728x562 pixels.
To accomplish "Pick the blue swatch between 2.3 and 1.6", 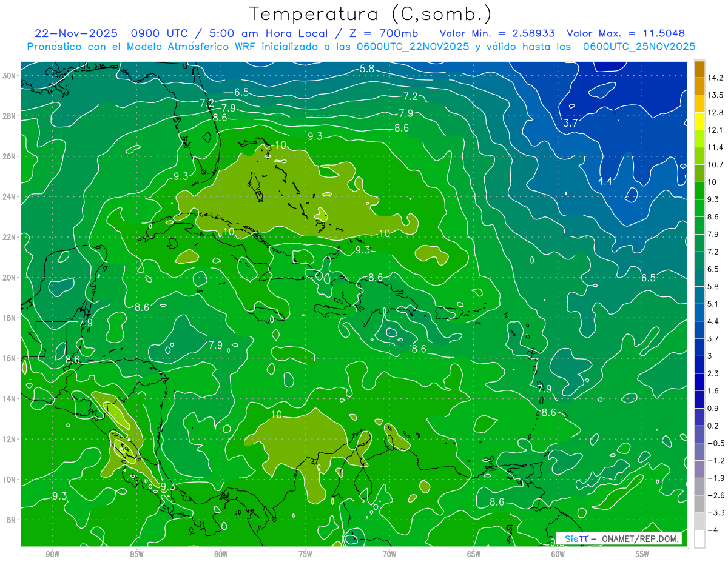I will point(699,382).
